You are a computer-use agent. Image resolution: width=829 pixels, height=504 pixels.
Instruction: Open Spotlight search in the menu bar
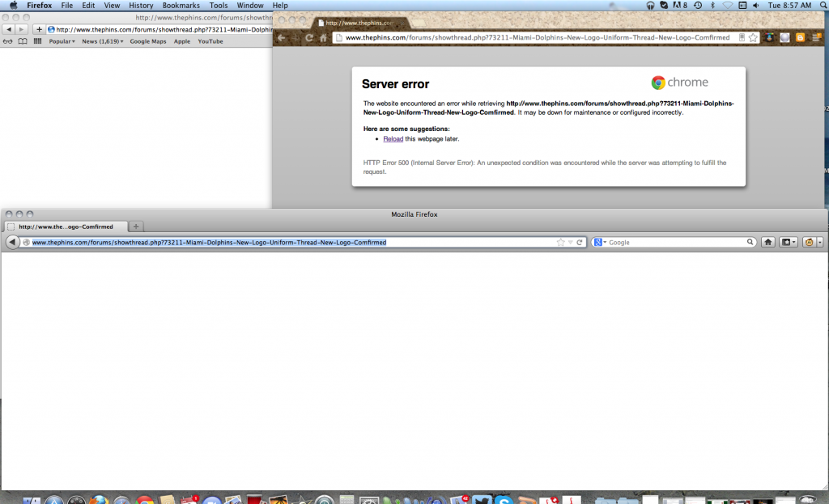823,6
